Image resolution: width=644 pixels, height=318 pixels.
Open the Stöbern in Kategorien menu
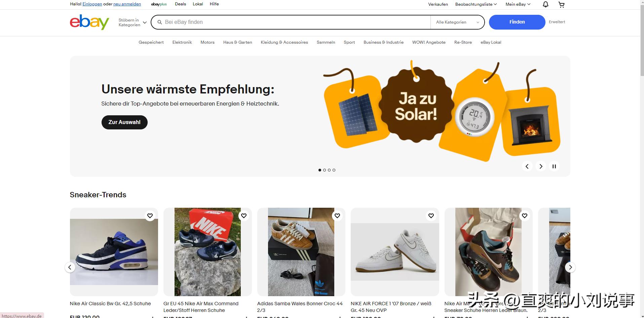(x=132, y=23)
